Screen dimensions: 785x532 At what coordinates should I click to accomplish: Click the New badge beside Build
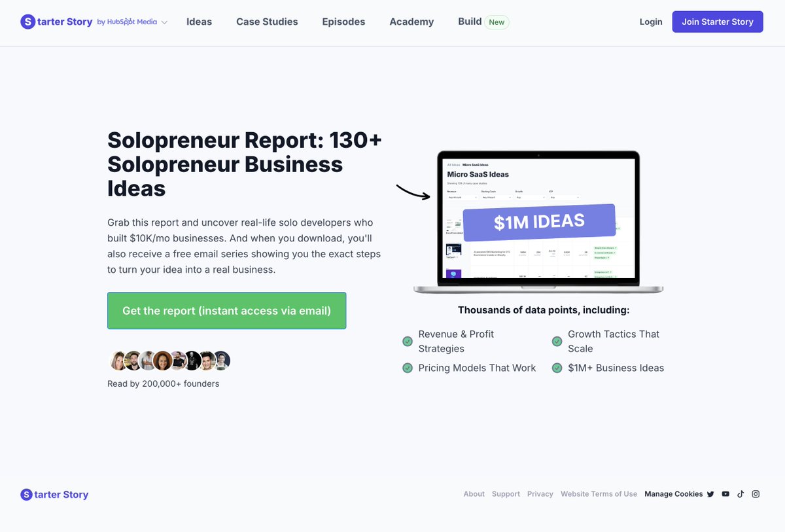(x=497, y=22)
